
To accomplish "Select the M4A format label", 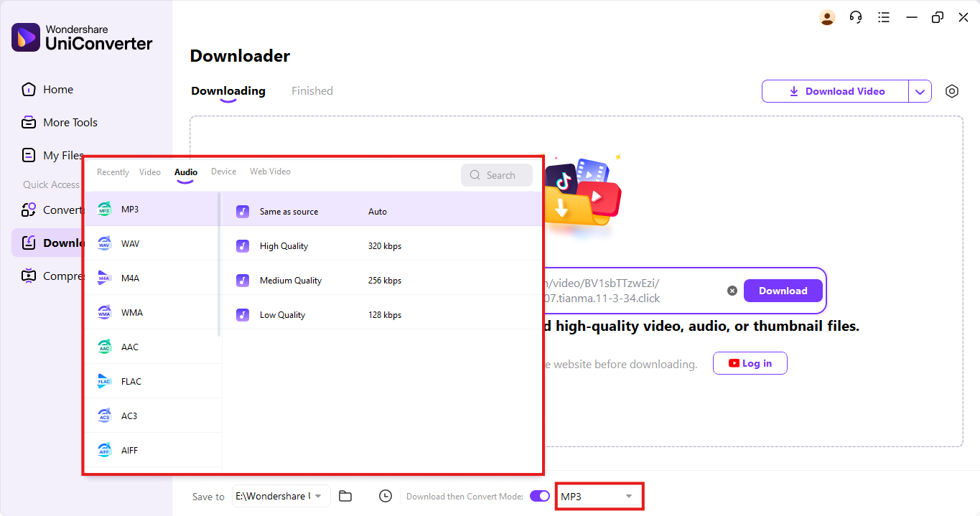I will 130,278.
